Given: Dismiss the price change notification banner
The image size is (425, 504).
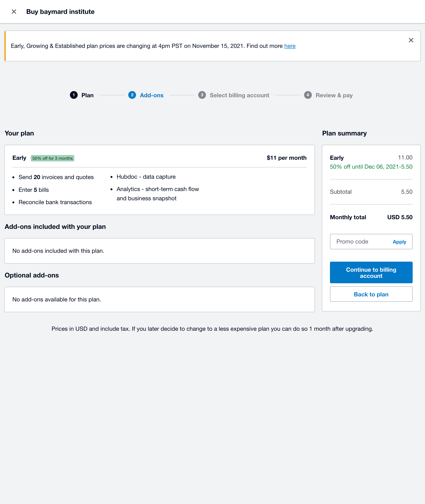Looking at the screenshot, I should pos(411,40).
